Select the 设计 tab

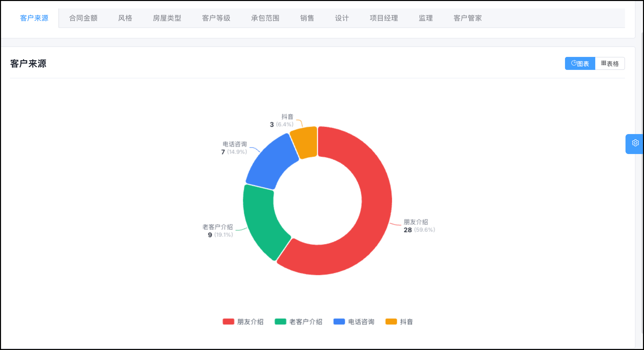(342, 18)
